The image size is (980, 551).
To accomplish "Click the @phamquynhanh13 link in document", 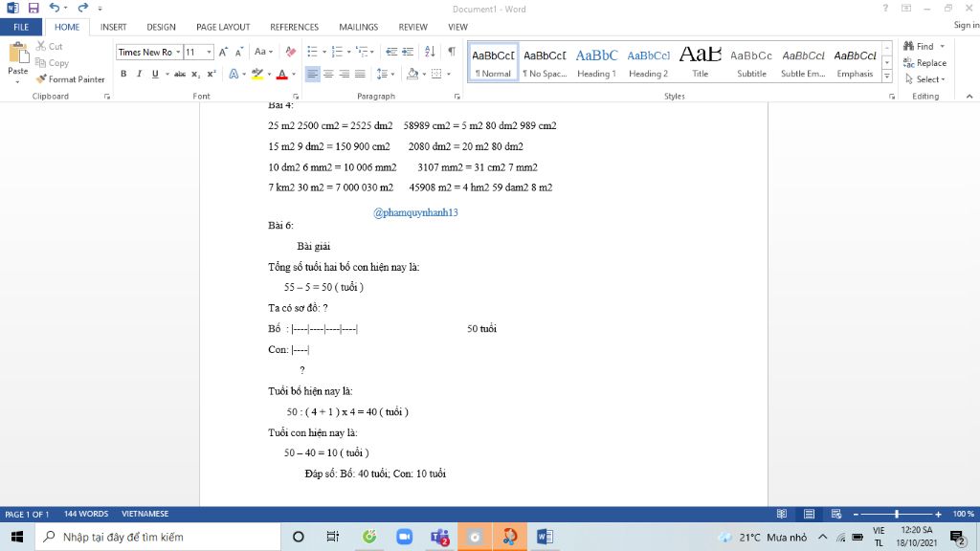I will click(415, 212).
